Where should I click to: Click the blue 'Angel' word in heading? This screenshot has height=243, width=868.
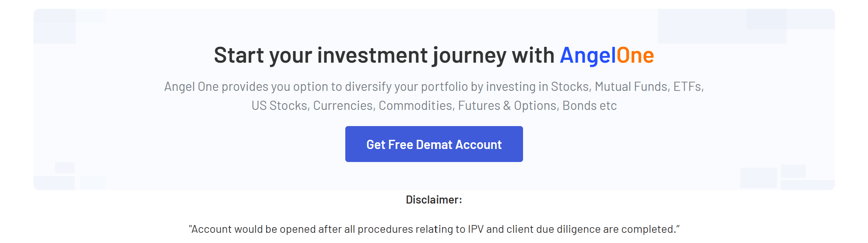(588, 56)
